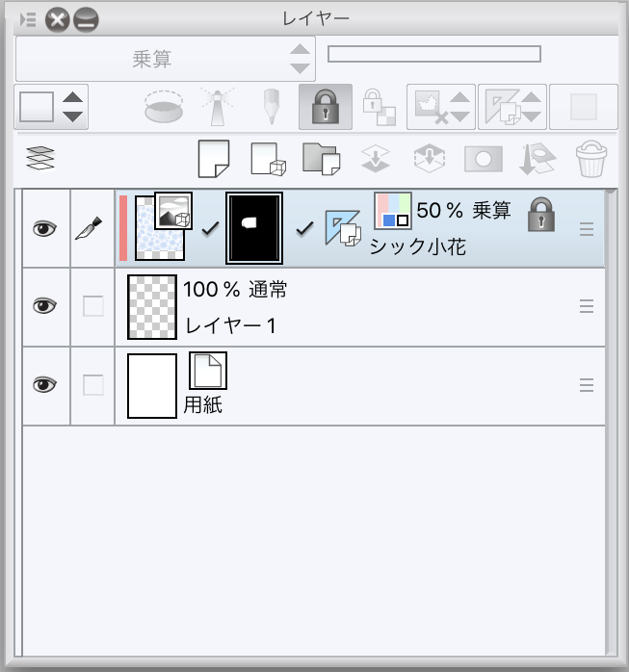Hide the 用紙 paper layer
This screenshot has width=629, height=672.
click(45, 384)
